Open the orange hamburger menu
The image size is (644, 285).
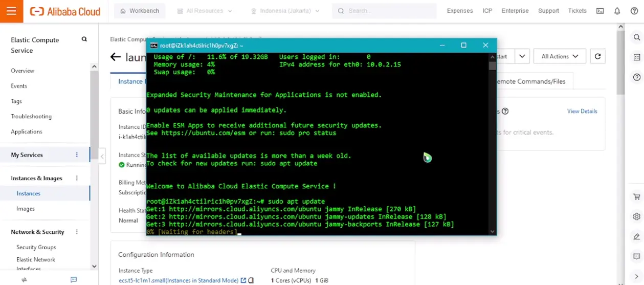coord(11,11)
